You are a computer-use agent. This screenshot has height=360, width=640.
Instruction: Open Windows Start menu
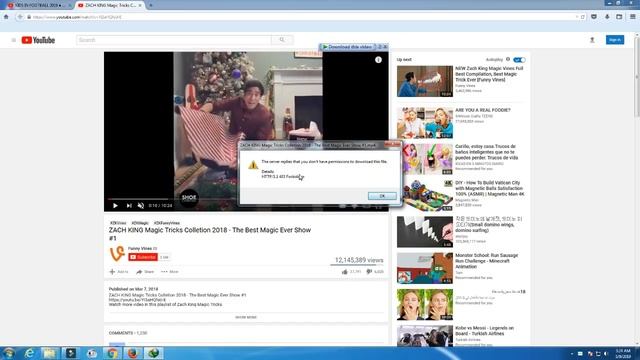coord(8,353)
